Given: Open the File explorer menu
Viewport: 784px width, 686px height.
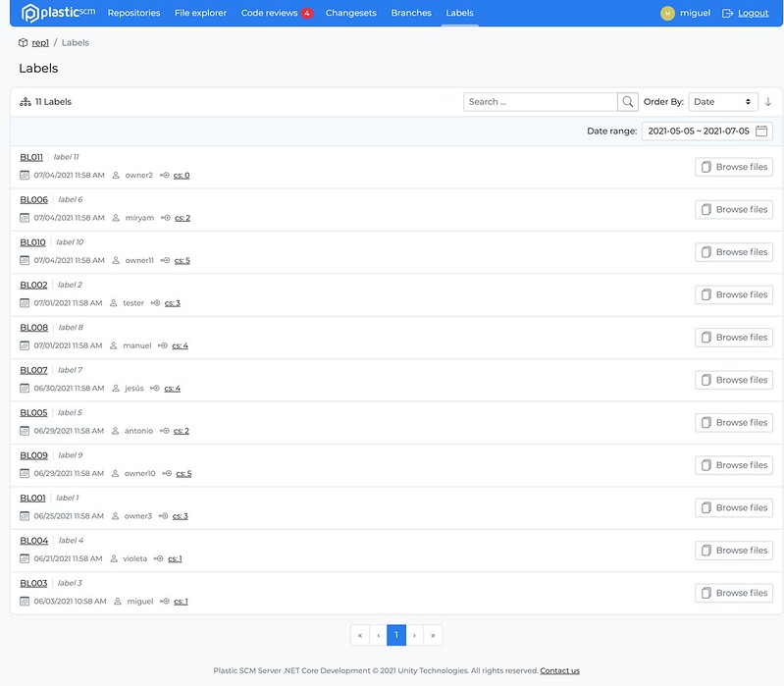Looking at the screenshot, I should pyautogui.click(x=200, y=13).
